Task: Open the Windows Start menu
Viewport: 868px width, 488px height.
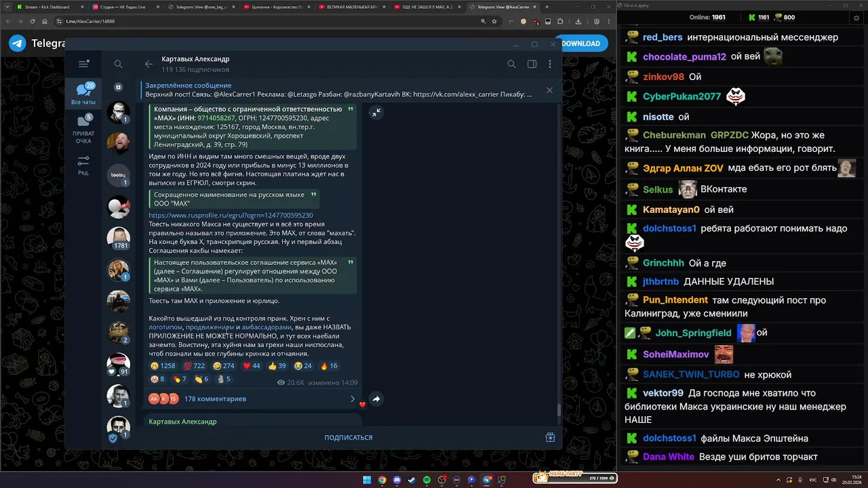Action: [367, 480]
